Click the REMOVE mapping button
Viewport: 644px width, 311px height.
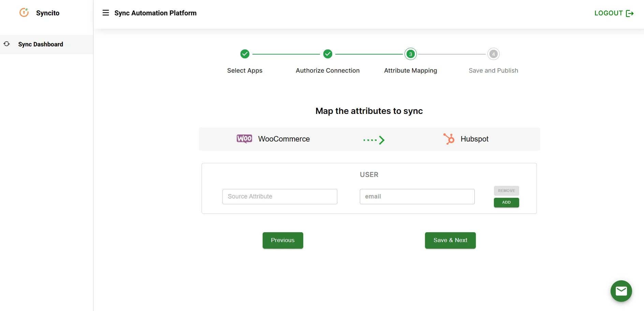506,191
